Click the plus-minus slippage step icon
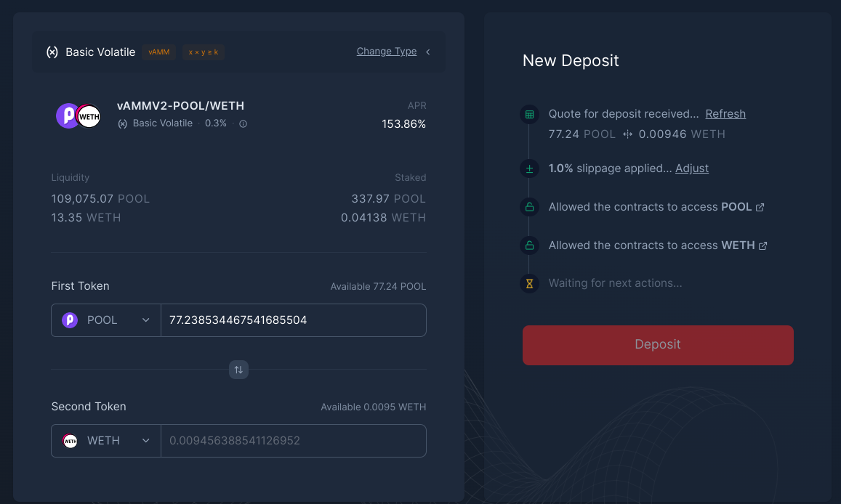This screenshot has height=504, width=841. coord(529,168)
